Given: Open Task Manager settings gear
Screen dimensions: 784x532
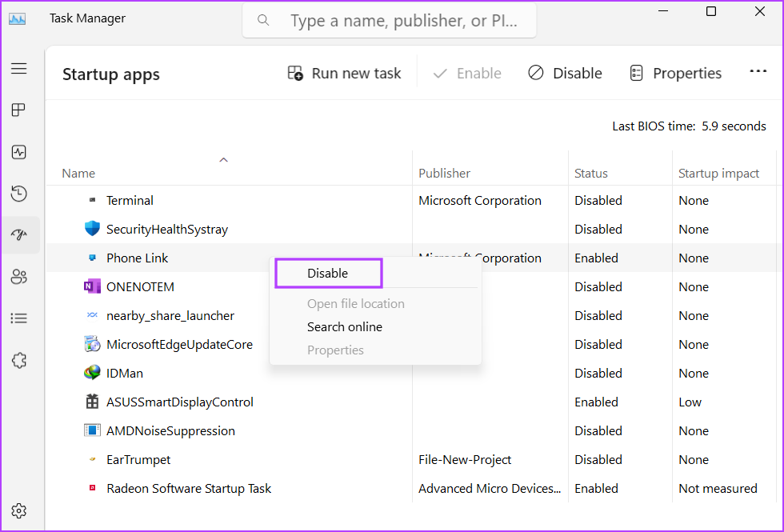Looking at the screenshot, I should pos(19,511).
